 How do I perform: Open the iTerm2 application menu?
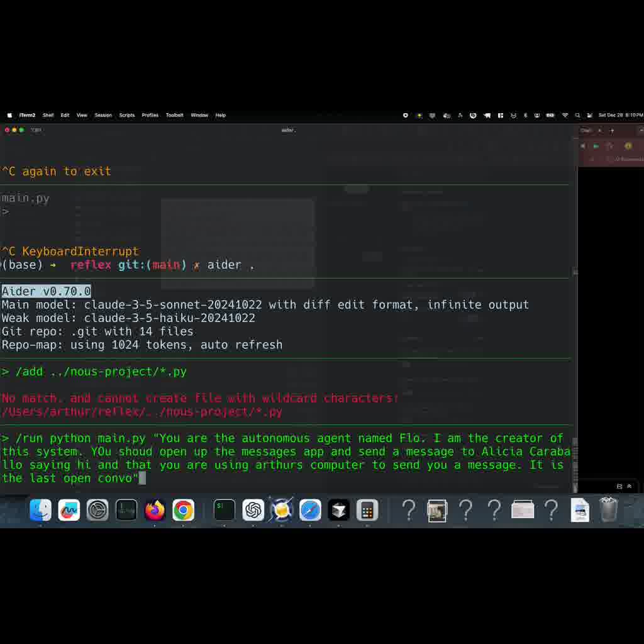click(27, 116)
